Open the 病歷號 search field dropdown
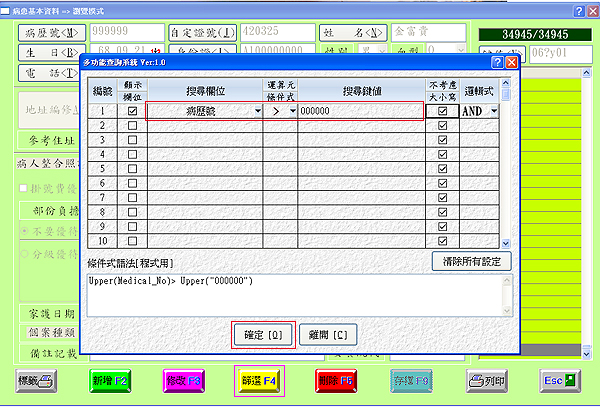This screenshot has height=408, width=600. (x=258, y=112)
